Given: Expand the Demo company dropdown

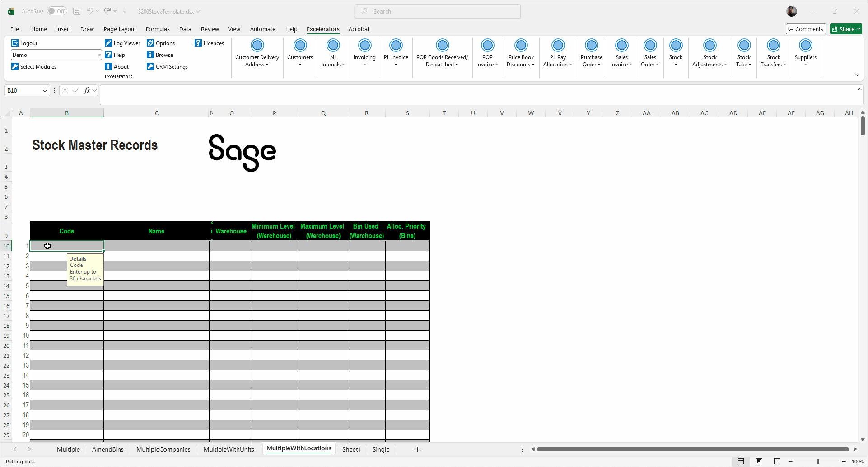Looking at the screenshot, I should [x=99, y=55].
